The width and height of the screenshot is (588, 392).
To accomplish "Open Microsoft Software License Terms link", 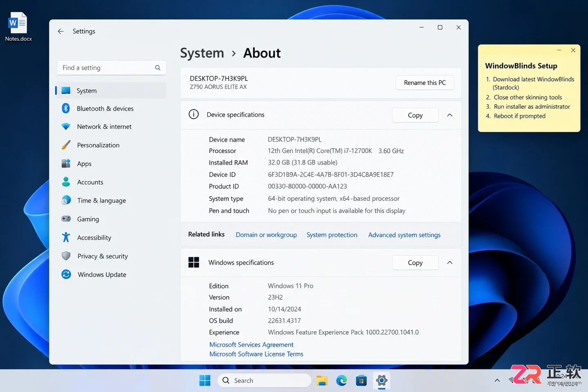I will [x=256, y=354].
